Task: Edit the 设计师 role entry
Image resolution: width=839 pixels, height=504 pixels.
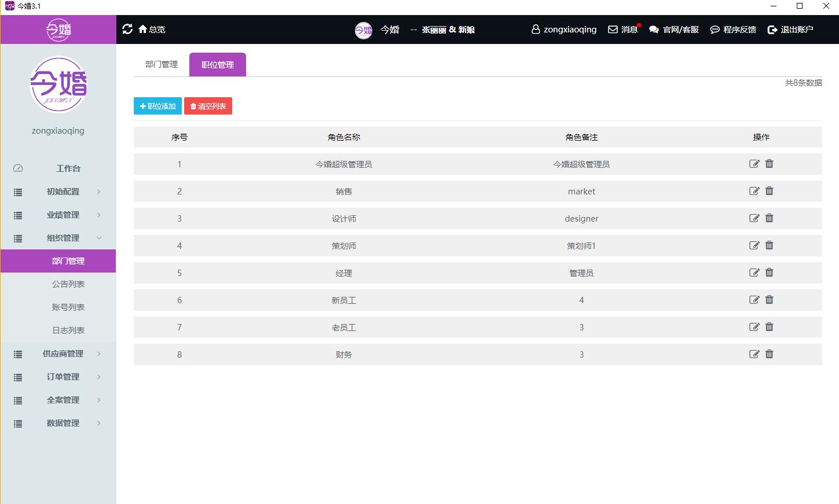Action: (754, 218)
